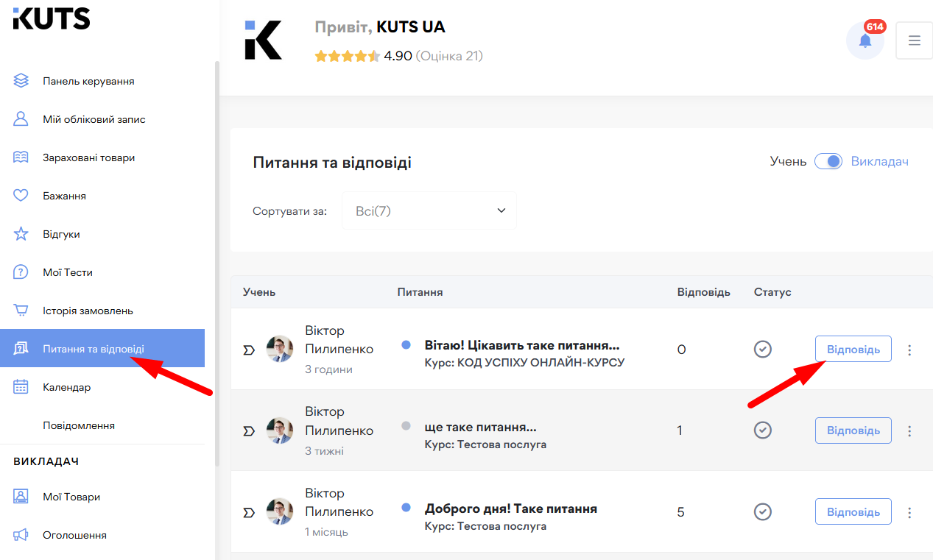Select the Мої Тести question-mark icon
Image resolution: width=933 pixels, height=560 pixels.
21,272
